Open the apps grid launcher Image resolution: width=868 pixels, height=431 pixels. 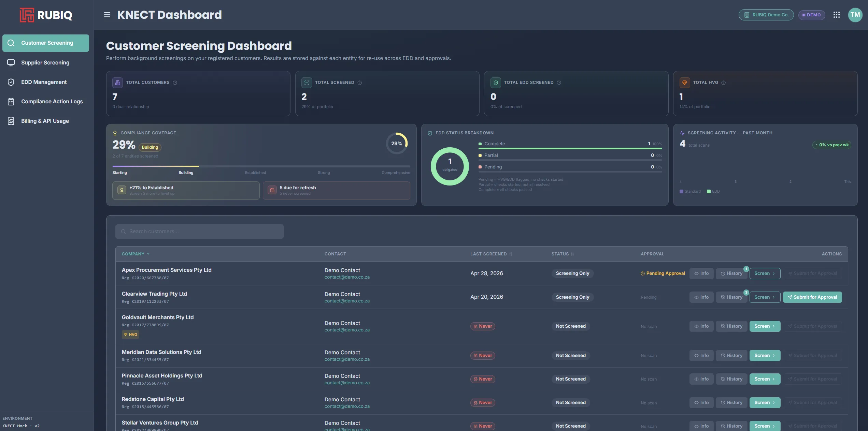pyautogui.click(x=836, y=15)
